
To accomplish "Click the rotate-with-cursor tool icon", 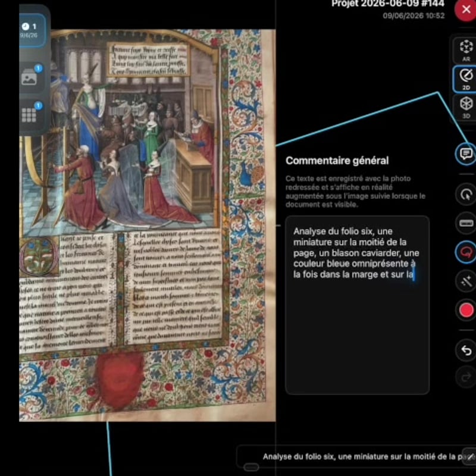I will tap(466, 195).
